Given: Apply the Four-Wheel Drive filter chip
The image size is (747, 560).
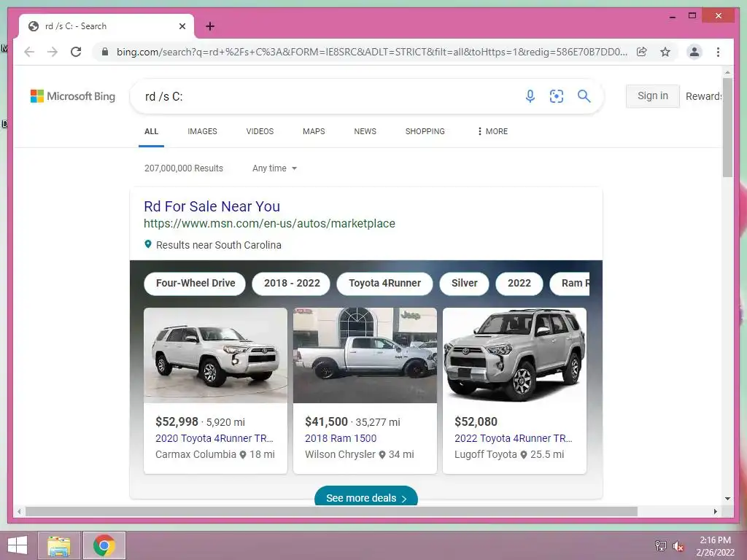Looking at the screenshot, I should tap(195, 284).
